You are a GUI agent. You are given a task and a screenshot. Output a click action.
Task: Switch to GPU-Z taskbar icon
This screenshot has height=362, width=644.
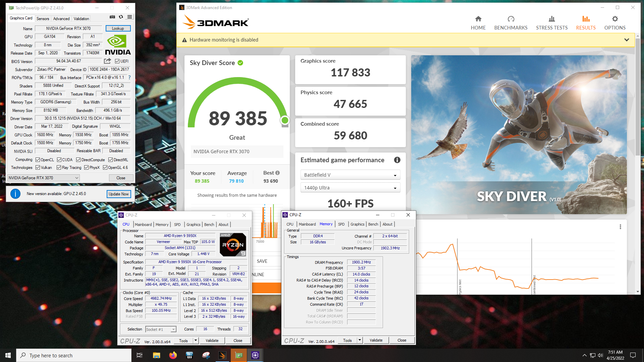(x=239, y=355)
